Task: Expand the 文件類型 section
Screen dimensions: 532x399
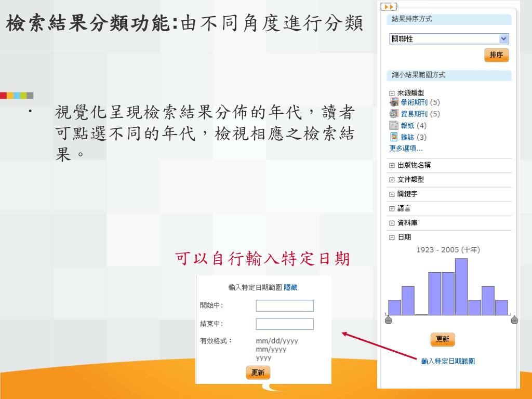Action: (x=392, y=180)
